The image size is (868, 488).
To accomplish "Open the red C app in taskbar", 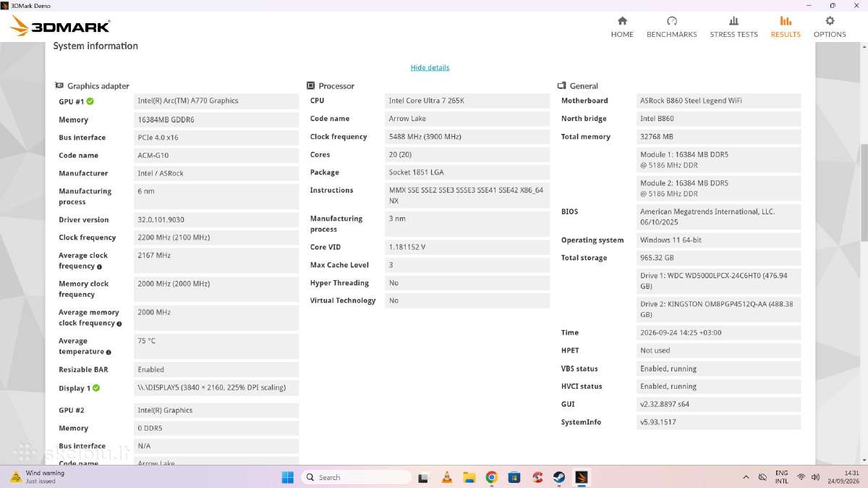I will tap(537, 477).
